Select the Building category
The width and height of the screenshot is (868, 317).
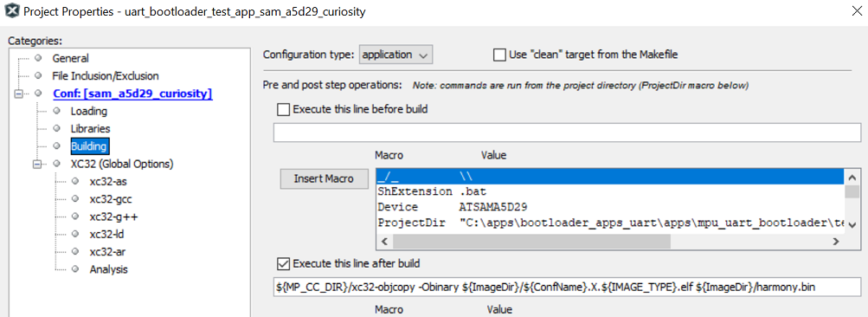(90, 146)
